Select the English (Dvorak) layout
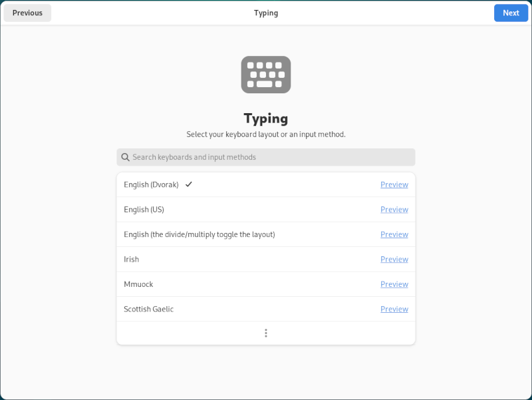The height and width of the screenshot is (400, 532). (x=265, y=184)
